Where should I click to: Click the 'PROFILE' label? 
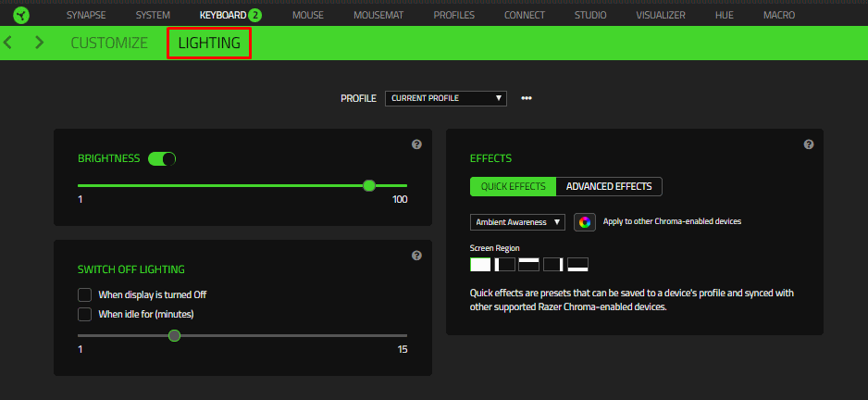click(x=358, y=99)
